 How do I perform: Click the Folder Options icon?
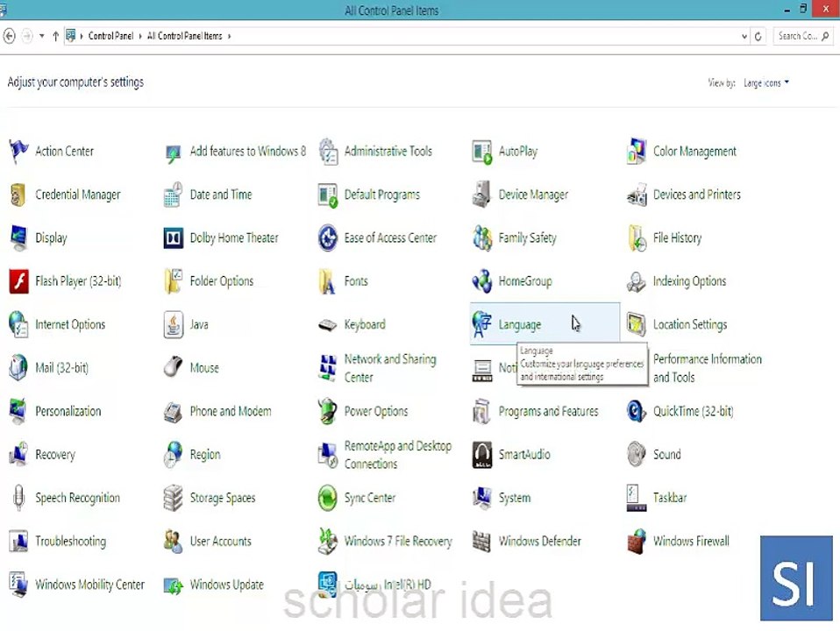click(x=173, y=281)
